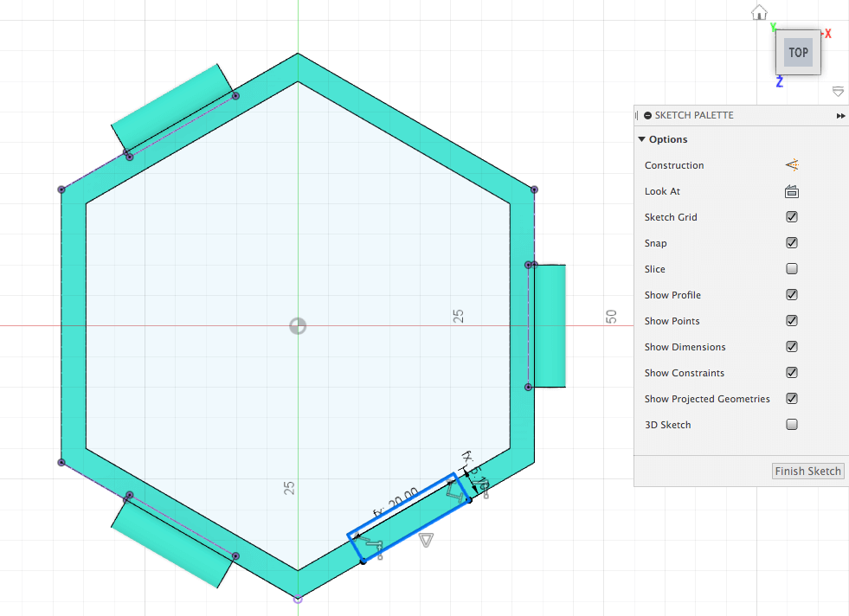Click the 50 dimension on the right
The width and height of the screenshot is (849, 616).
[x=611, y=317]
